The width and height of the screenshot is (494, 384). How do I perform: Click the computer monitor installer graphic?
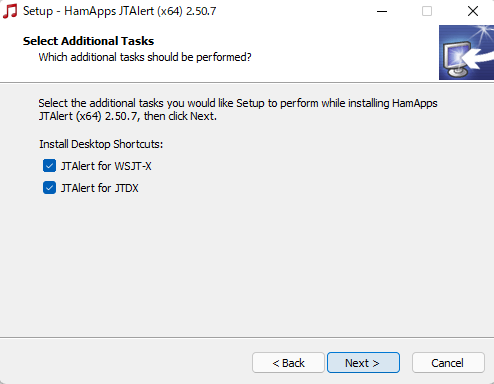457,60
